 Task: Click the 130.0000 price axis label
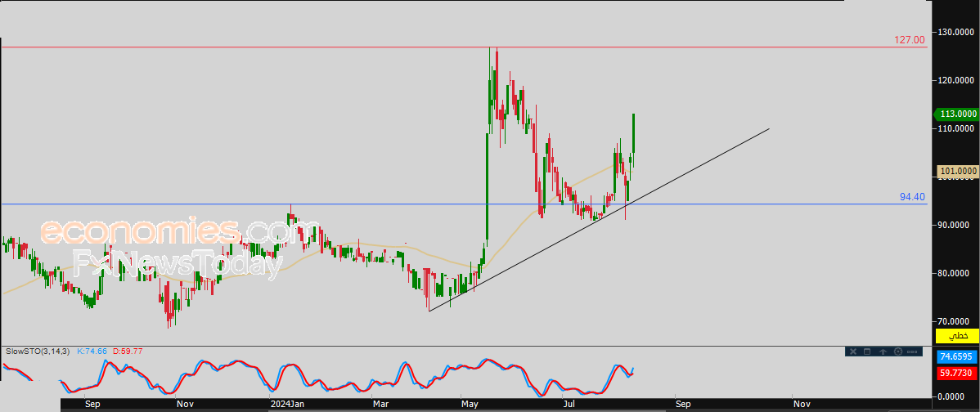pyautogui.click(x=955, y=32)
